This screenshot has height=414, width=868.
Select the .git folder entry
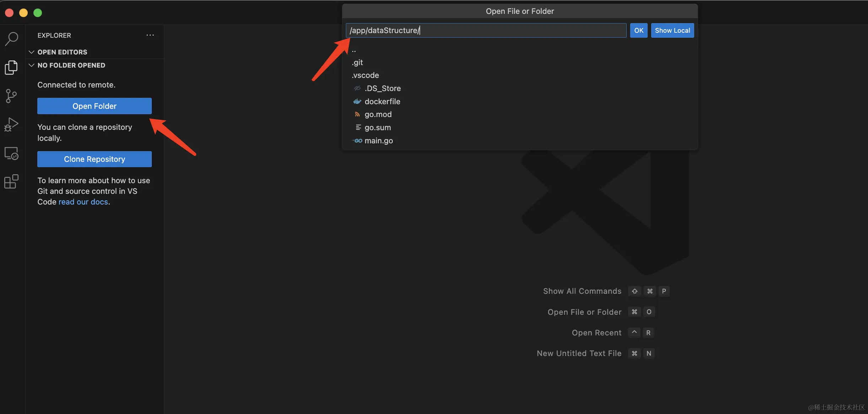(x=358, y=62)
